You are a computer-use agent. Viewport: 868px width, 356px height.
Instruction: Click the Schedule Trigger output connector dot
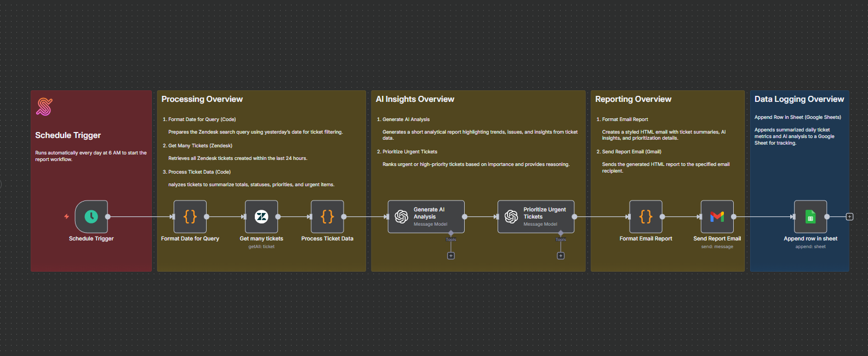[108, 217]
